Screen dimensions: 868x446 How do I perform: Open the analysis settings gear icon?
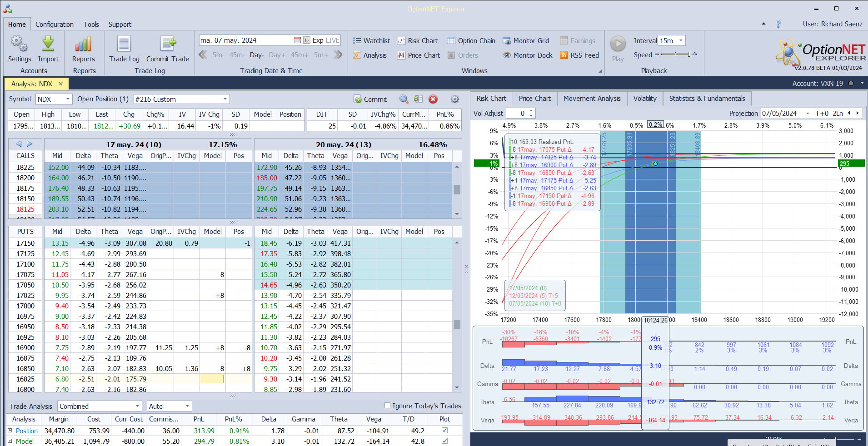coord(454,99)
